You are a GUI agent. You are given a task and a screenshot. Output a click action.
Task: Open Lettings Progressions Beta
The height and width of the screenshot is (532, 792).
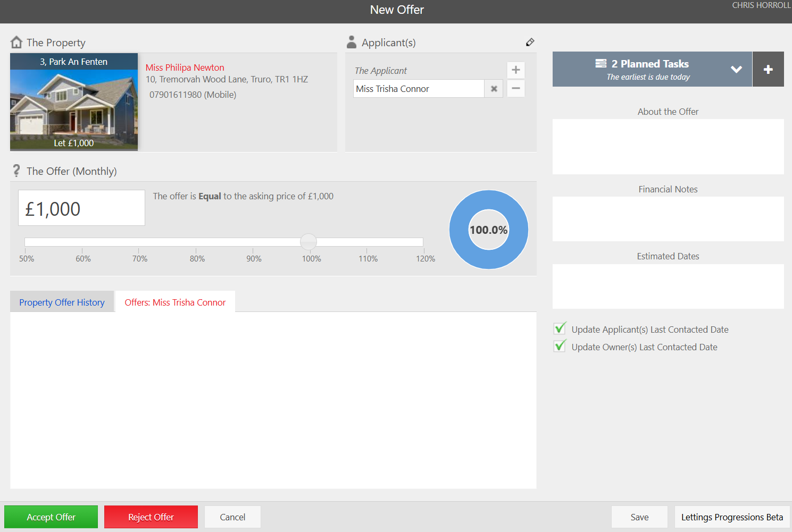732,517
